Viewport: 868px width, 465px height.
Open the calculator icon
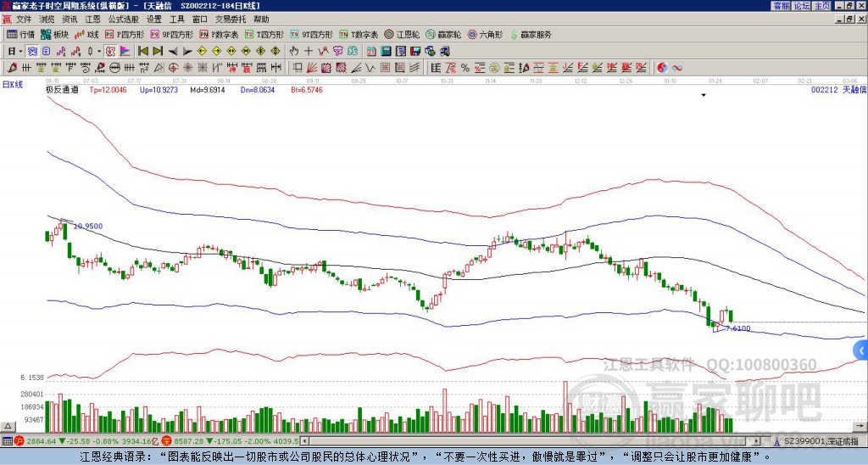(x=387, y=52)
